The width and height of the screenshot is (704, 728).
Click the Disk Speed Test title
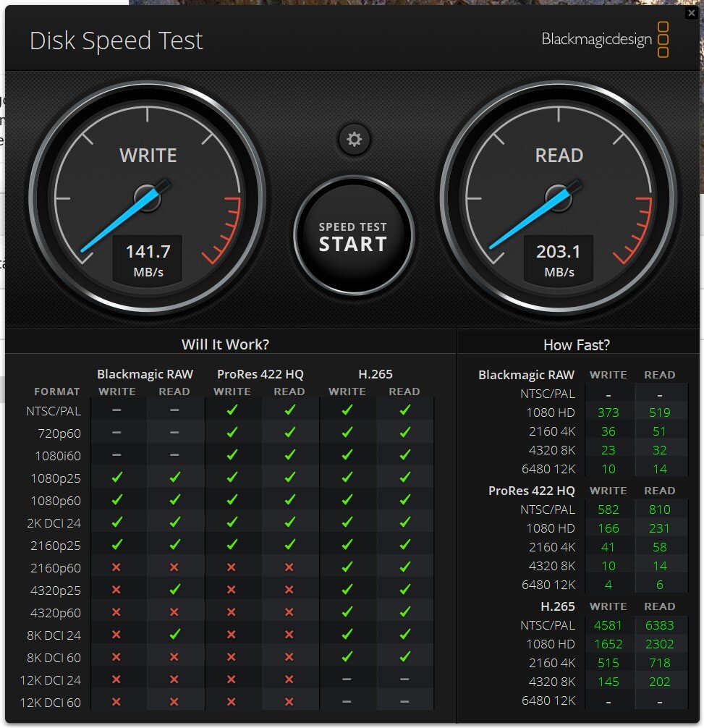[116, 41]
